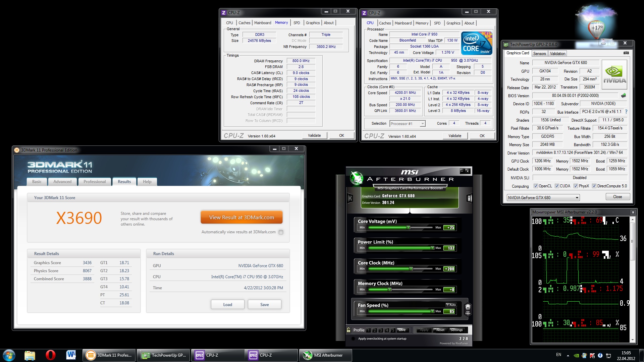Click Fan Speed value field 85
Image resolution: width=644 pixels, height=362 pixels.
click(449, 311)
